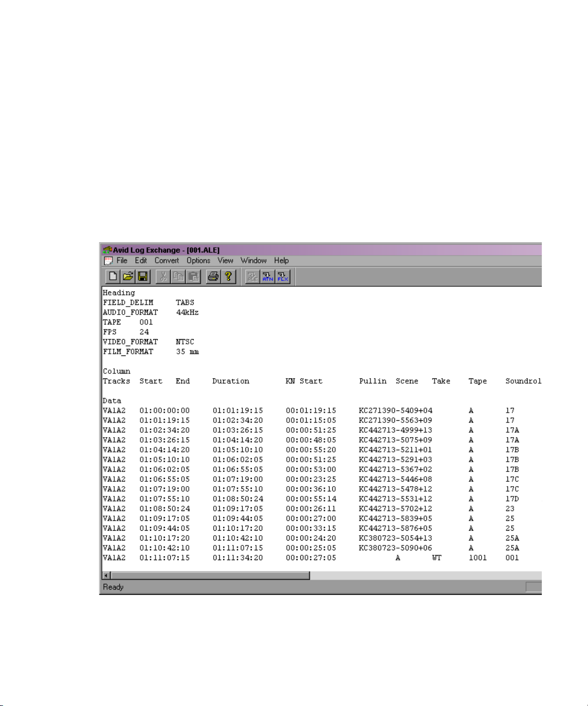Viewport: 588px width, 706px height.
Task: Click the 'KN Start' column header
Action: point(304,381)
